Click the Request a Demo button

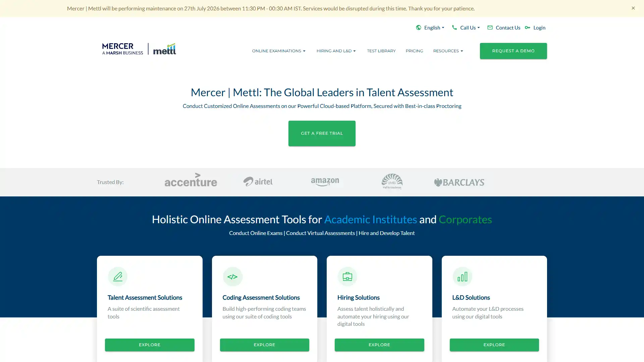513,51
